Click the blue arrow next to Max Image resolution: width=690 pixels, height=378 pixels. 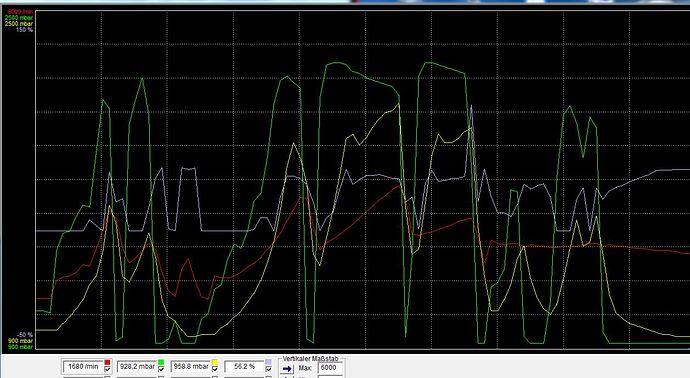pyautogui.click(x=287, y=368)
